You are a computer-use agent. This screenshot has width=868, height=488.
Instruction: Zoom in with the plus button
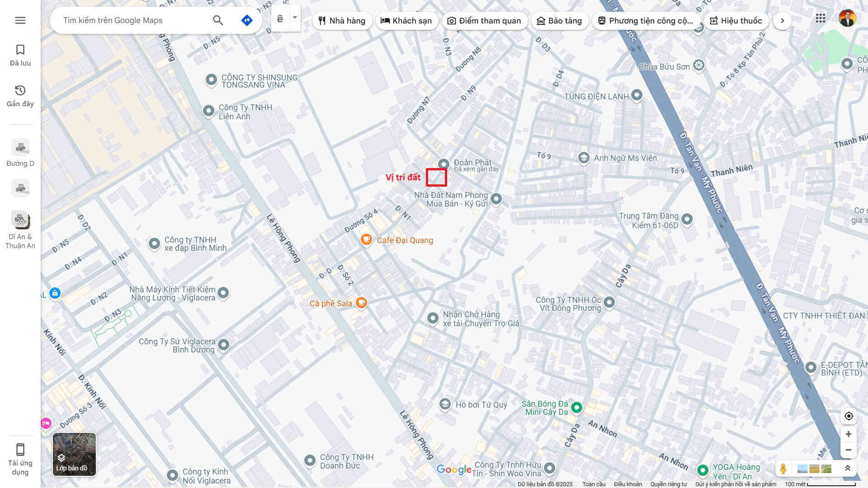(849, 434)
